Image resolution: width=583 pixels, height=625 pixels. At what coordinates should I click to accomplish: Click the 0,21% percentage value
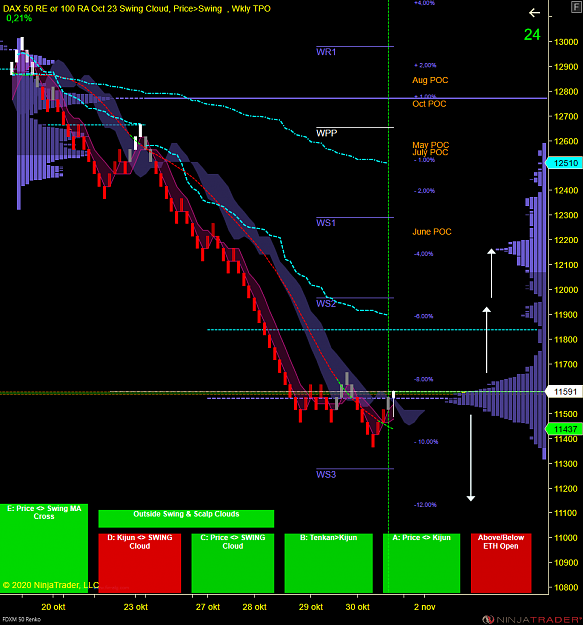[x=19, y=18]
